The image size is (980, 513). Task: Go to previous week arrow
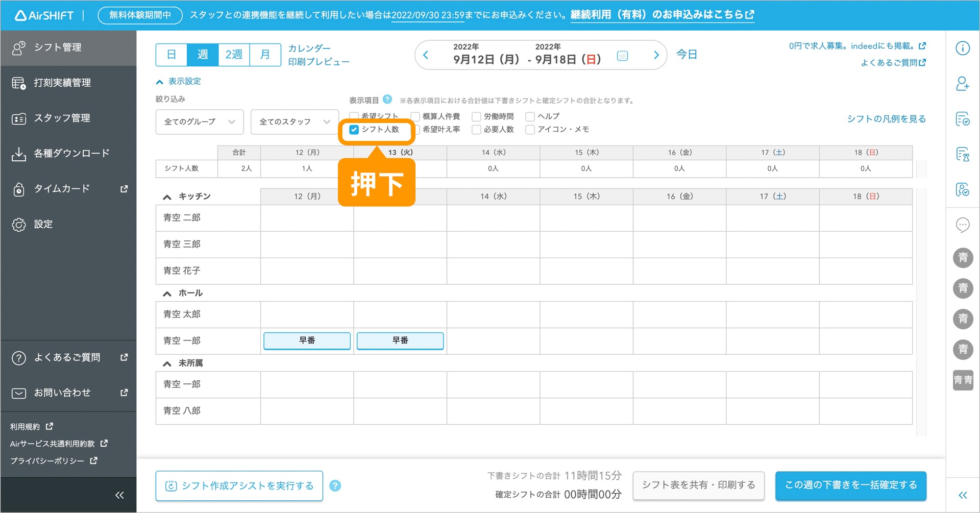pyautogui.click(x=426, y=55)
